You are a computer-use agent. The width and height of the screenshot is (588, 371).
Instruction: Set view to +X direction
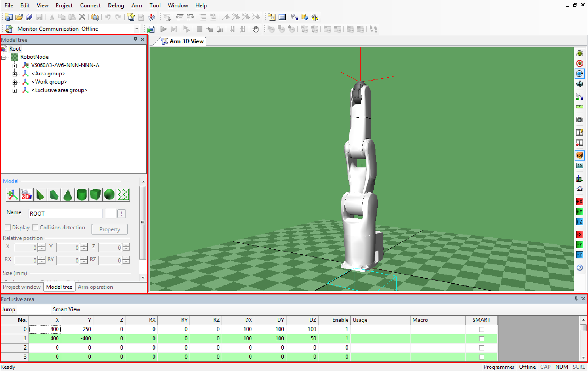[x=580, y=202]
